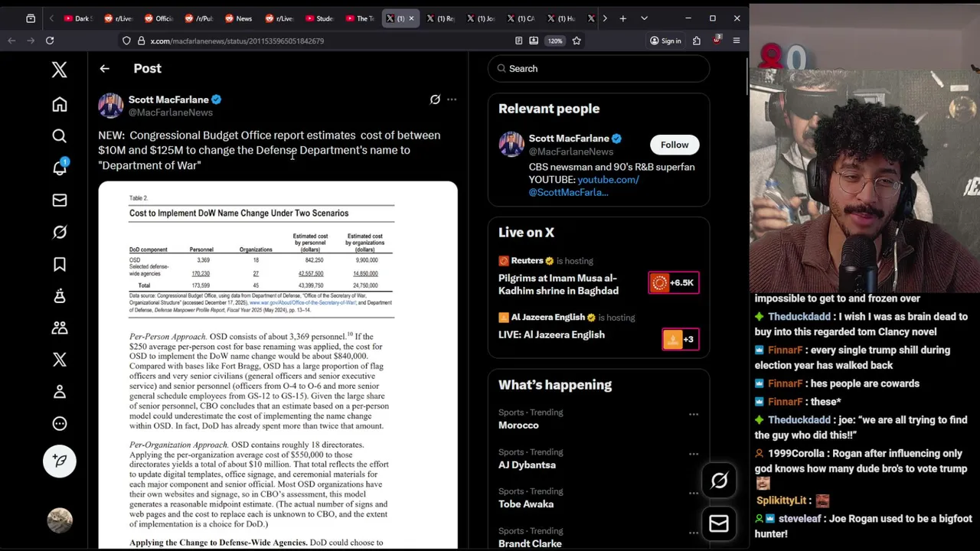Open the list all tabs dropdown
The height and width of the screenshot is (551, 980).
(644, 18)
